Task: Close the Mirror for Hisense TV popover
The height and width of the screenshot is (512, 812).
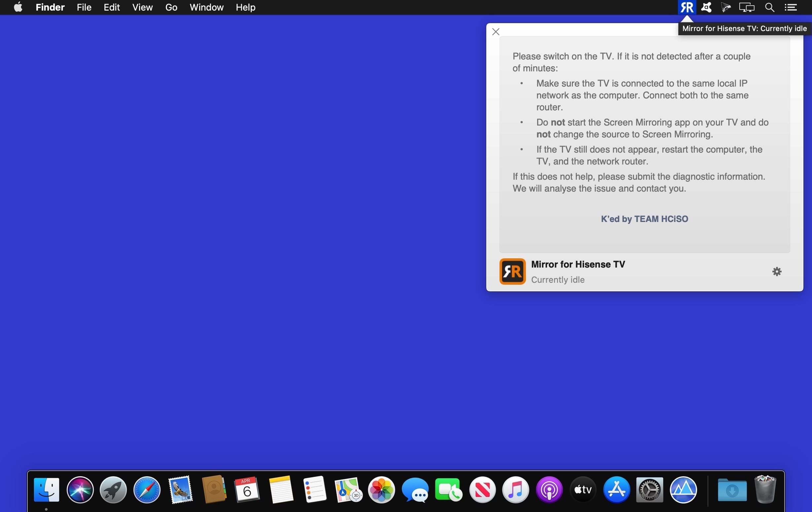Action: 496,32
